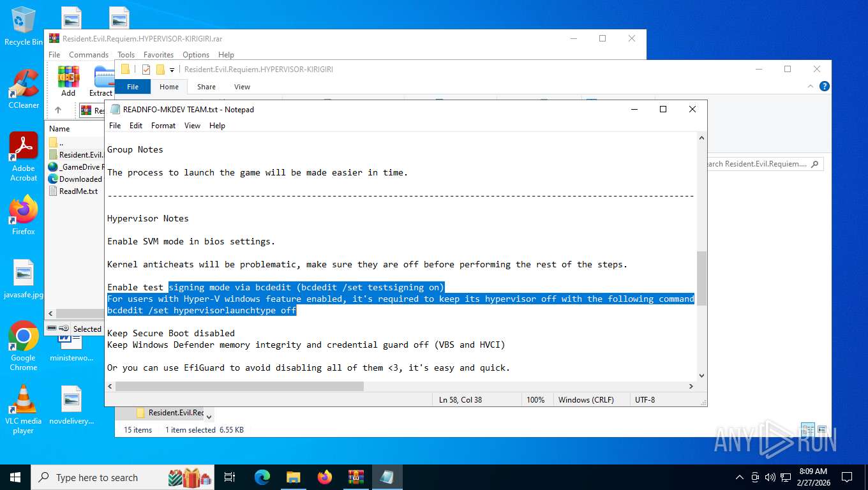Go up one level in WinRAR
This screenshot has height=490, width=868.
[58, 110]
